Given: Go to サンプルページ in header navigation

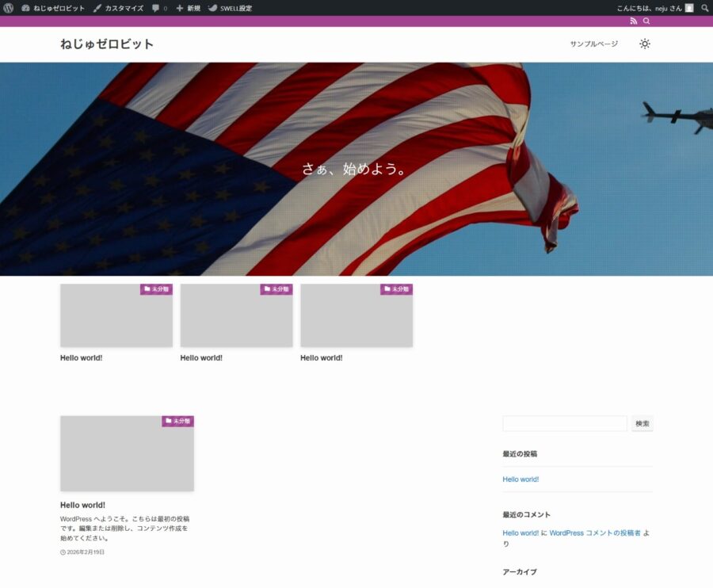Looking at the screenshot, I should tap(593, 44).
